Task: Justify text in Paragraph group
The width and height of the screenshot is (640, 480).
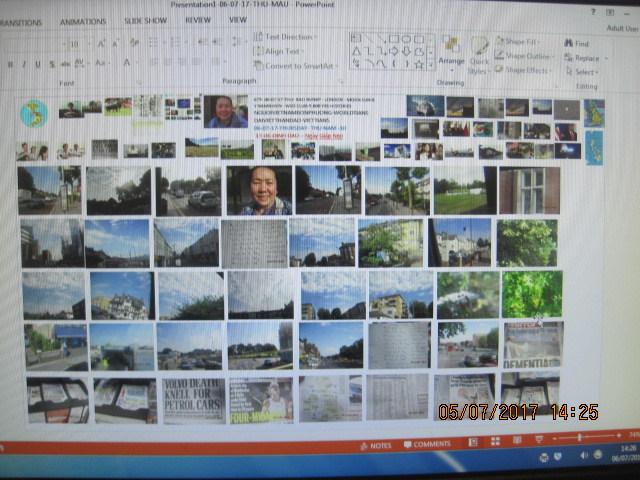Action: [x=197, y=62]
